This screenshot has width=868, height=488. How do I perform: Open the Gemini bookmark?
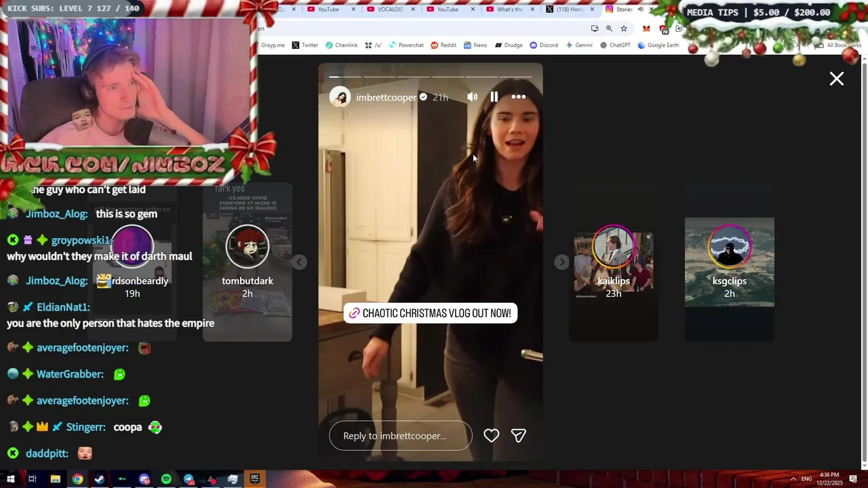tap(578, 45)
